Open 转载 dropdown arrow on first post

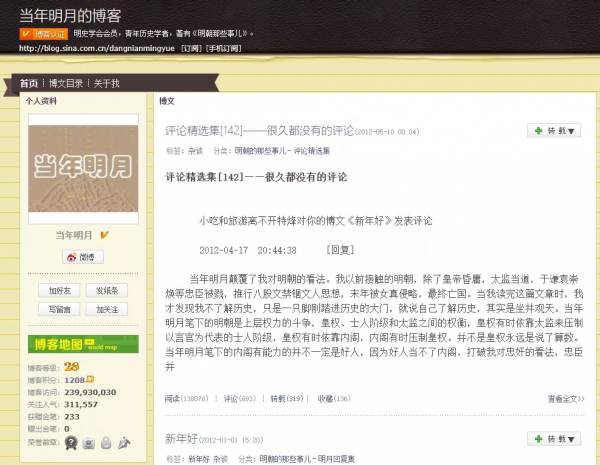tap(571, 131)
